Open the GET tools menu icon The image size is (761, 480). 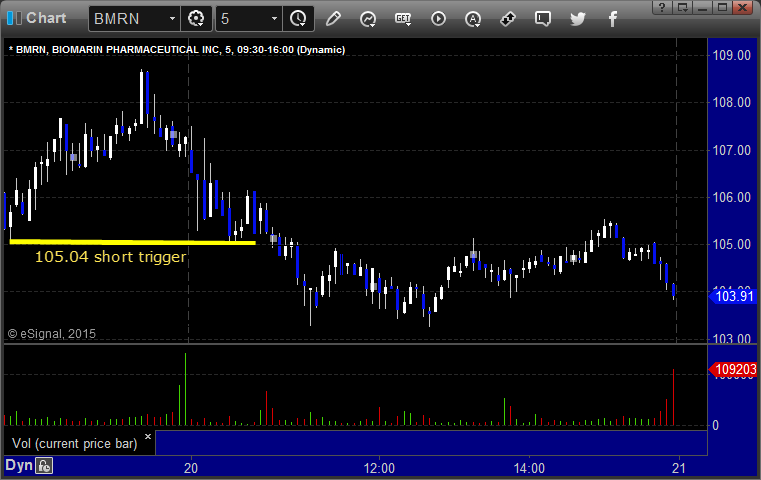[x=403, y=19]
